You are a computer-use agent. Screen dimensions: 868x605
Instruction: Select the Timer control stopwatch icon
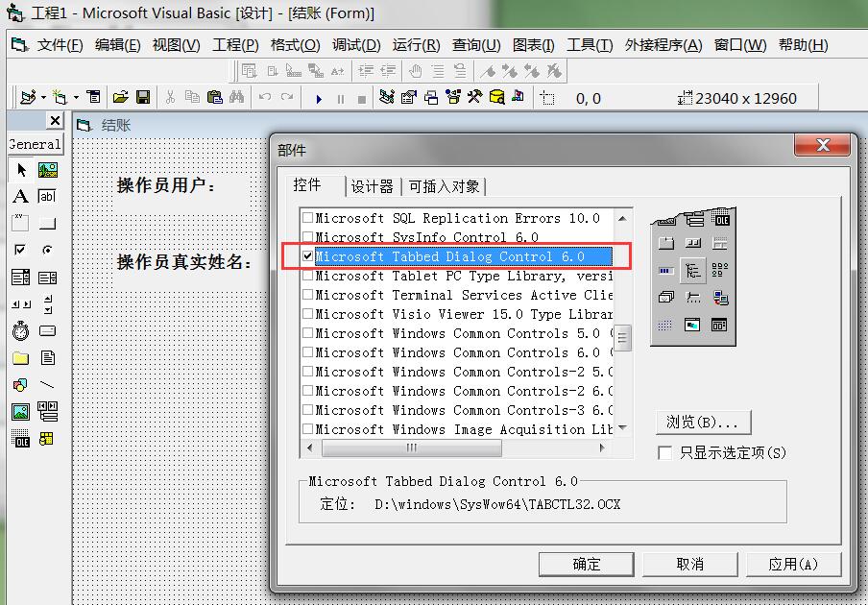20,330
